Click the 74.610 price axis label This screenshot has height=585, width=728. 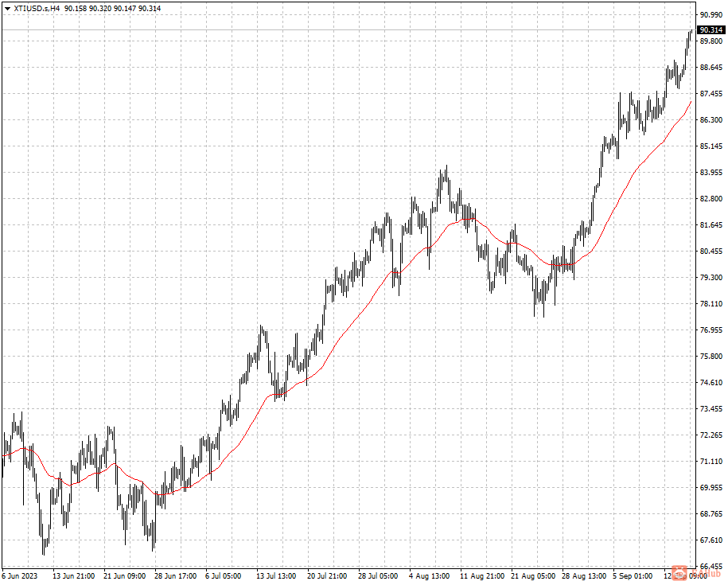pos(710,383)
